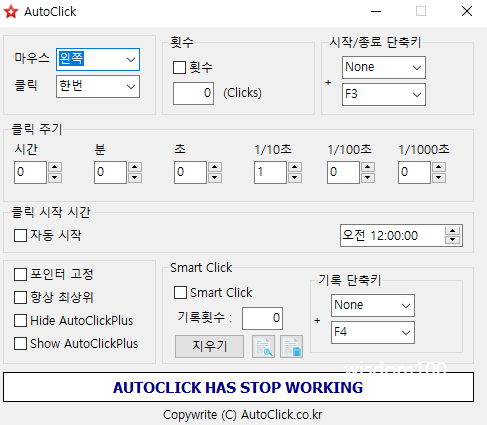Minimize the AutoClick window
The height and width of the screenshot is (425, 487).
376,12
